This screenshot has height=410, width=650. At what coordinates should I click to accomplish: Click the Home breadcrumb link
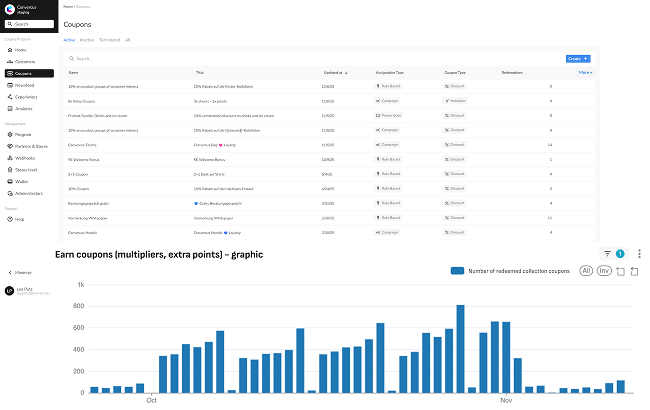68,7
